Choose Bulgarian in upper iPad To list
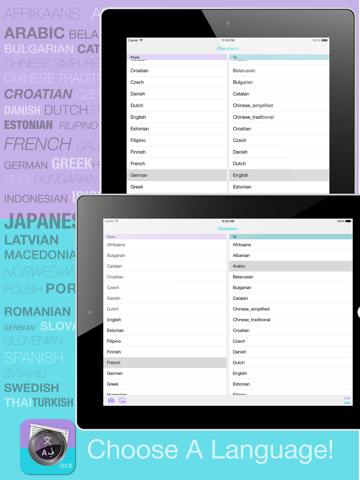The height and width of the screenshot is (480, 360). pyautogui.click(x=279, y=82)
